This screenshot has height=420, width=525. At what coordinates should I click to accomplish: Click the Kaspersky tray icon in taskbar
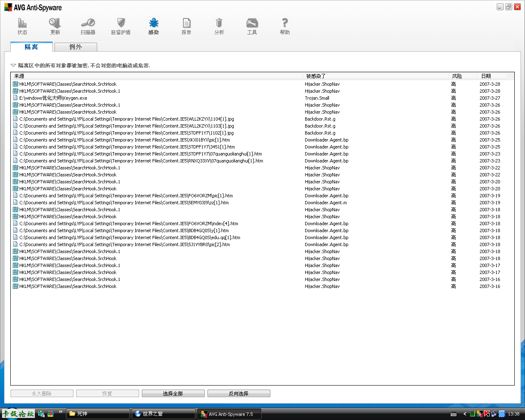click(x=487, y=414)
